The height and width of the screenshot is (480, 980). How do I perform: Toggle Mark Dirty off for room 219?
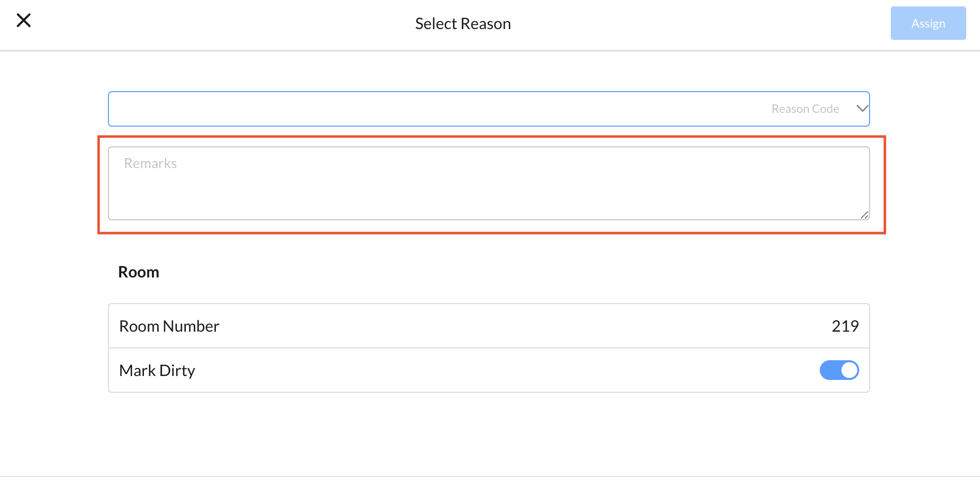tap(839, 370)
